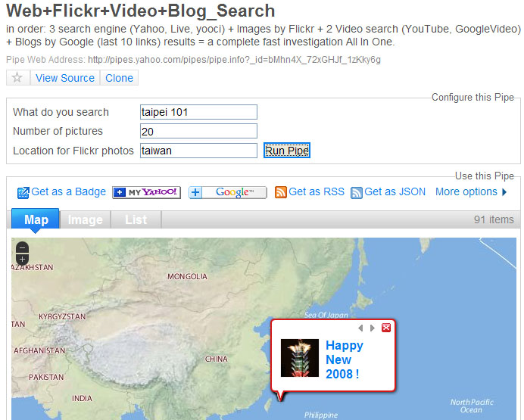Add pipe to Google button
The width and height of the screenshot is (524, 420).
(x=228, y=192)
